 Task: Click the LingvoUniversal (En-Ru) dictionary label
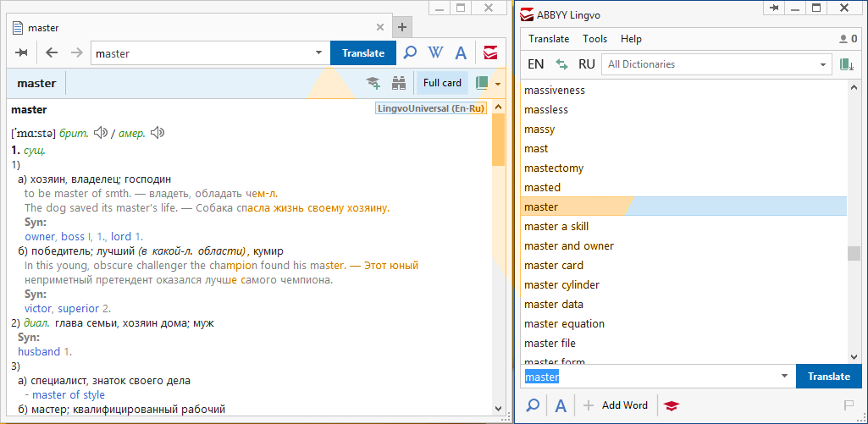(431, 108)
